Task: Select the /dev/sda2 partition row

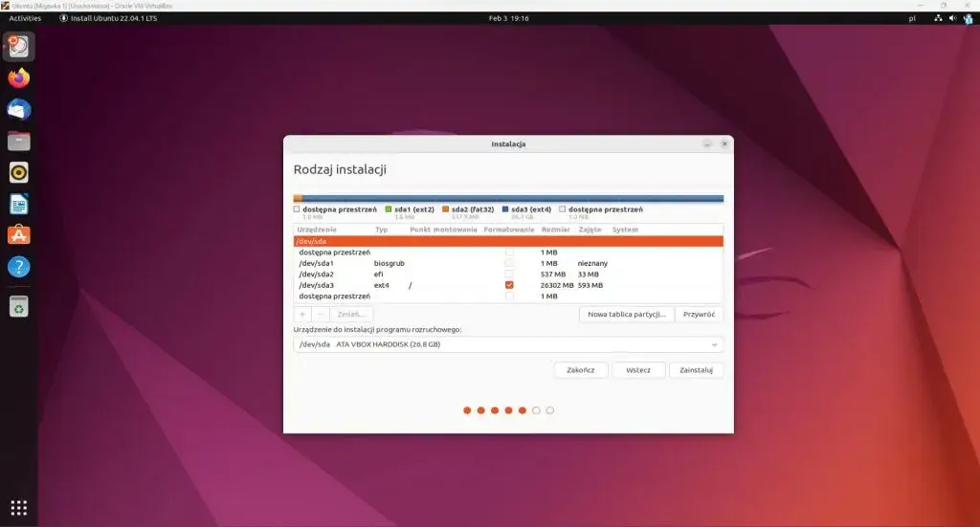Action: (x=508, y=274)
